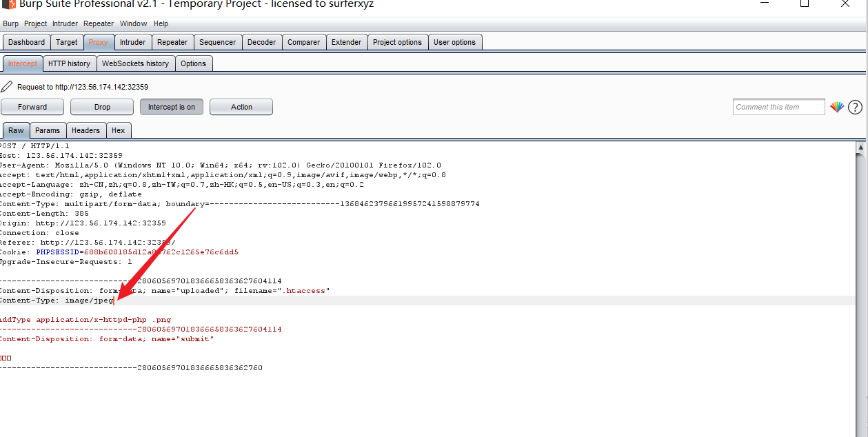The image size is (868, 437).
Task: Open the Extender tab
Action: [x=347, y=42]
